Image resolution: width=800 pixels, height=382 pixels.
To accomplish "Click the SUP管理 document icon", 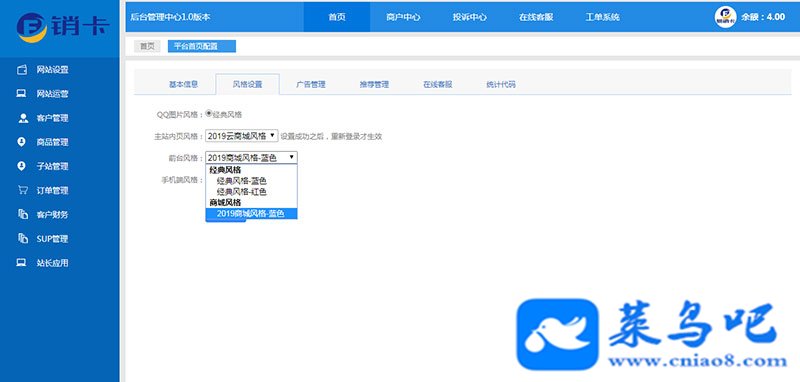I will pyautogui.click(x=22, y=238).
